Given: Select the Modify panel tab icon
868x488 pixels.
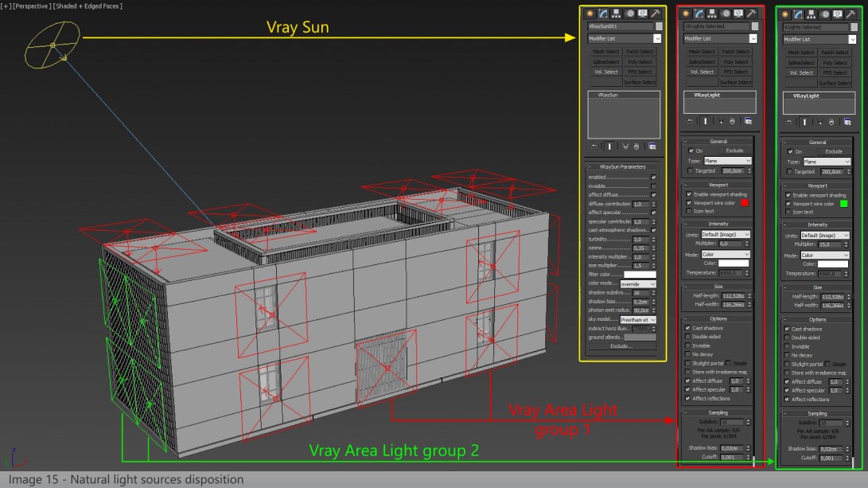Looking at the screenshot, I should (x=603, y=13).
